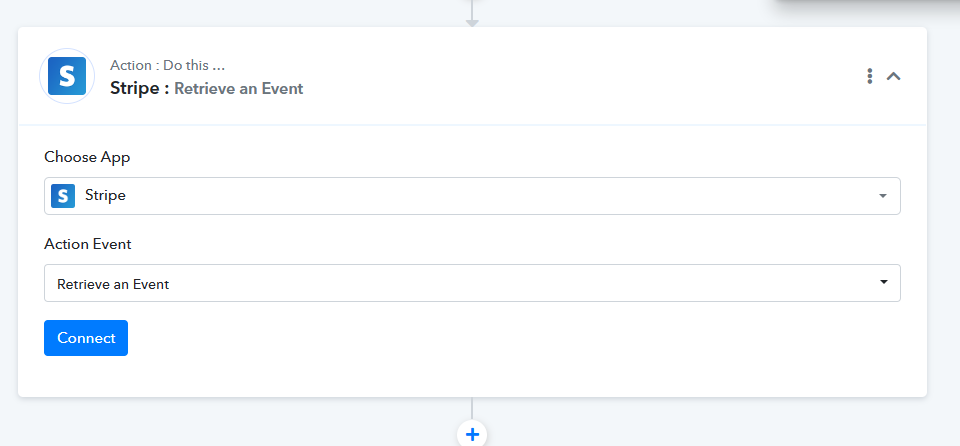Click the 'Action : Do this ...' subtitle
Screen dimensions: 960x446
tap(167, 66)
